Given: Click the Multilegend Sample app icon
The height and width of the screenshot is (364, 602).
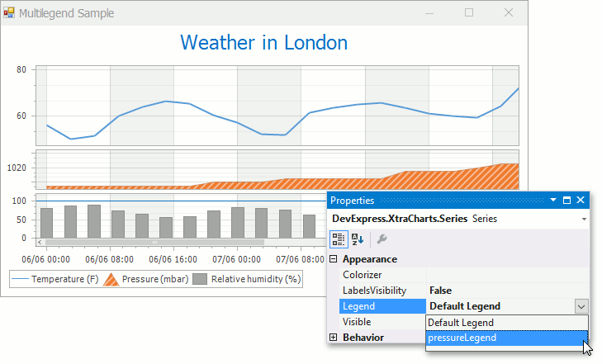Looking at the screenshot, I should pyautogui.click(x=9, y=12).
